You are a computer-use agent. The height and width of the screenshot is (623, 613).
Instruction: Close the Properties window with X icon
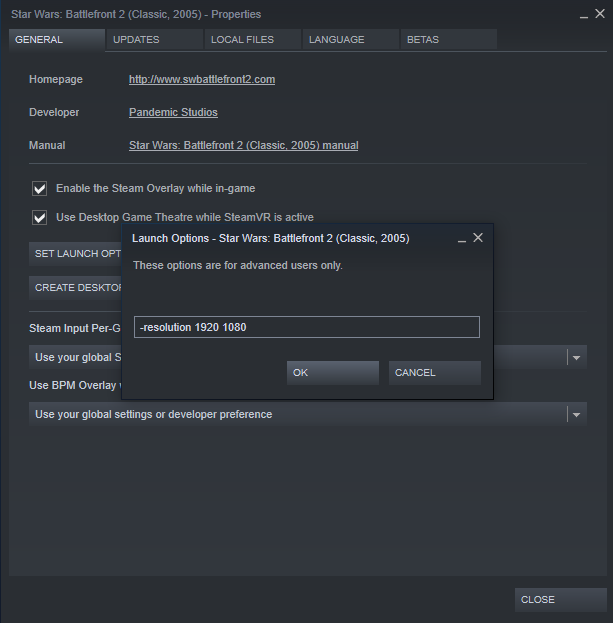600,14
